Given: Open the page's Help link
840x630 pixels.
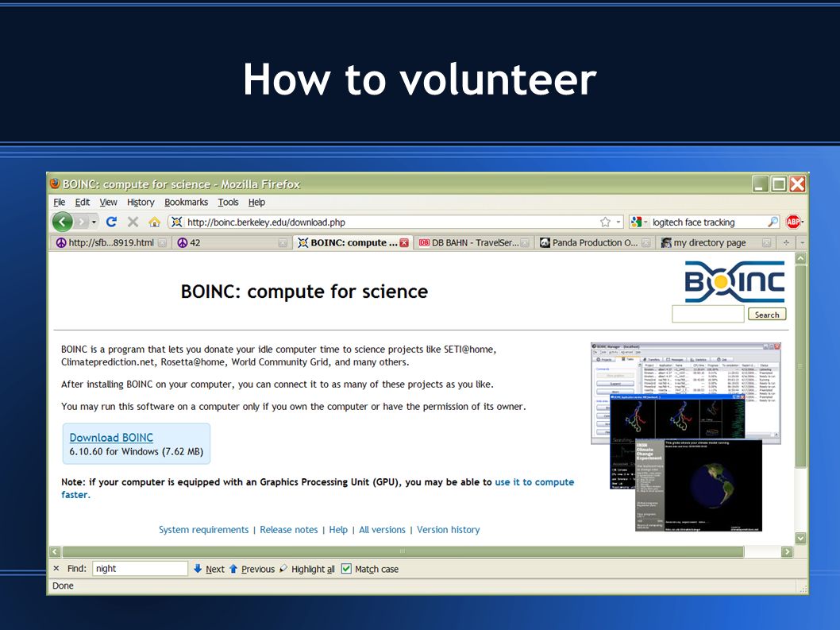Looking at the screenshot, I should (x=338, y=530).
